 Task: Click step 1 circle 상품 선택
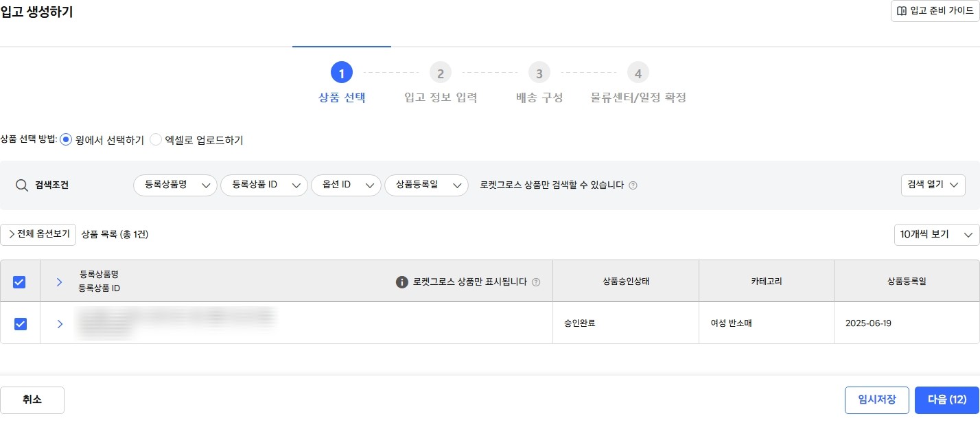342,73
